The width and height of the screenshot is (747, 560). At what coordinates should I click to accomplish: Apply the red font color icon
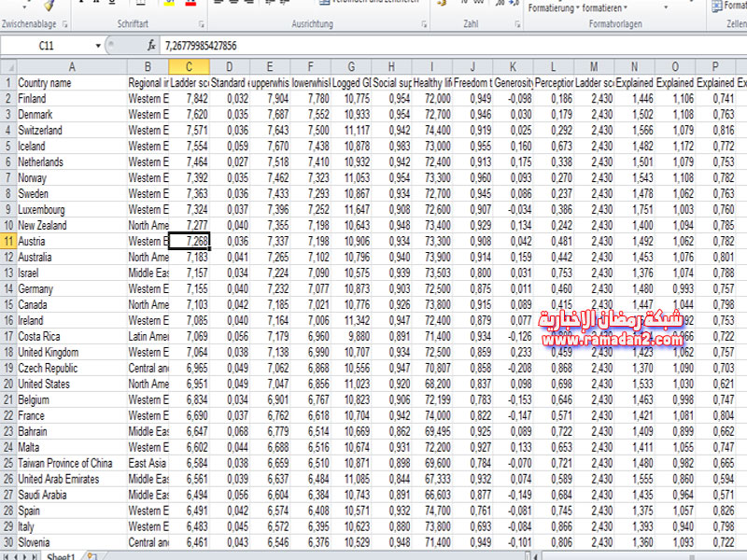click(x=191, y=3)
